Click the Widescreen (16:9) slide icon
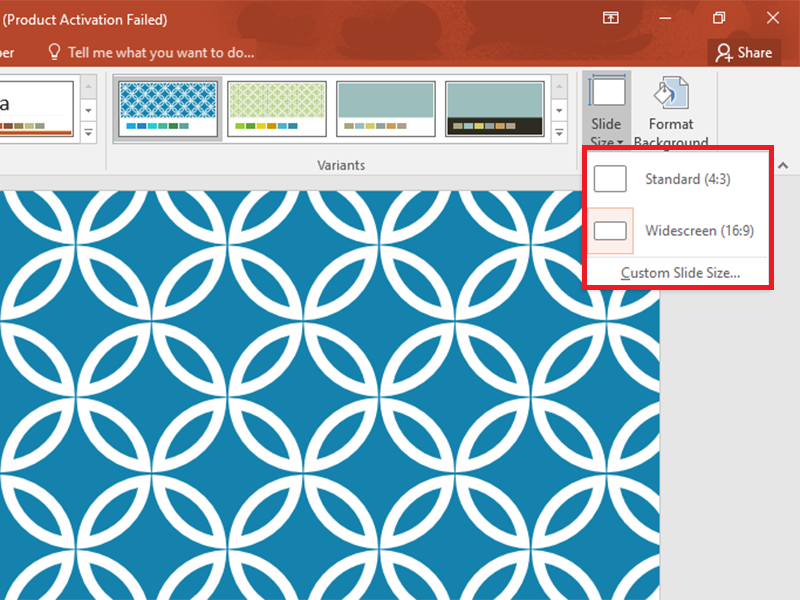 pyautogui.click(x=610, y=231)
